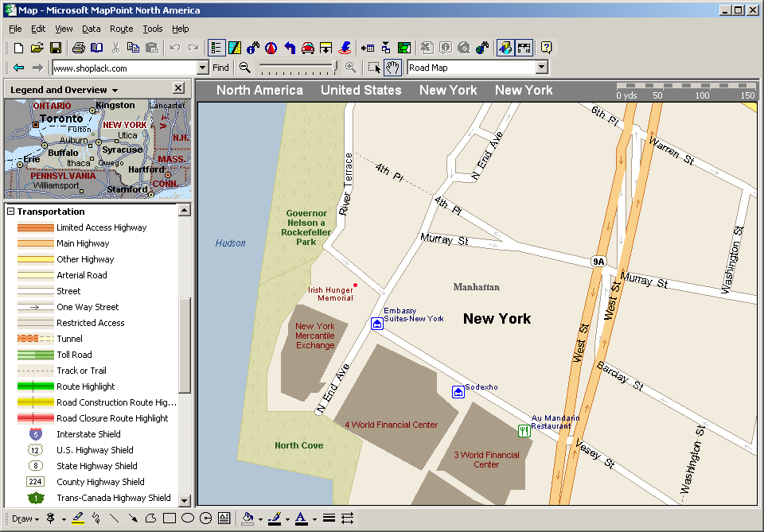
Task: Click the Au Mandarin restaurant map icon
Action: click(524, 431)
